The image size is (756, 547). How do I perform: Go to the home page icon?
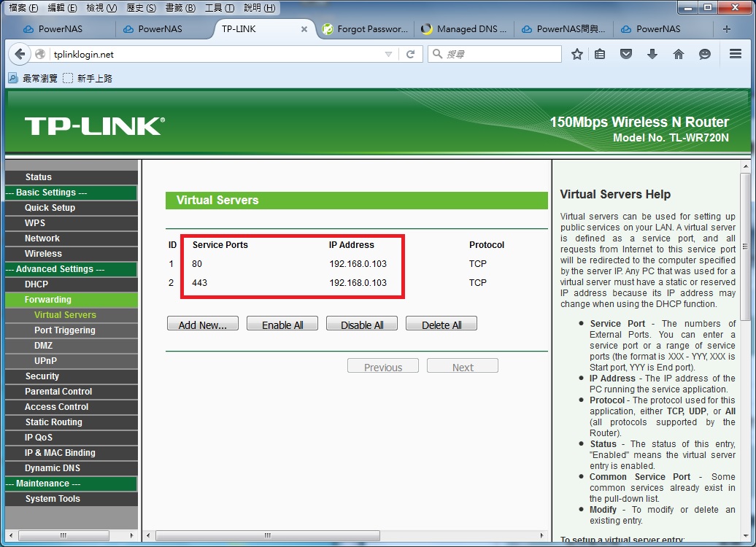coord(679,54)
